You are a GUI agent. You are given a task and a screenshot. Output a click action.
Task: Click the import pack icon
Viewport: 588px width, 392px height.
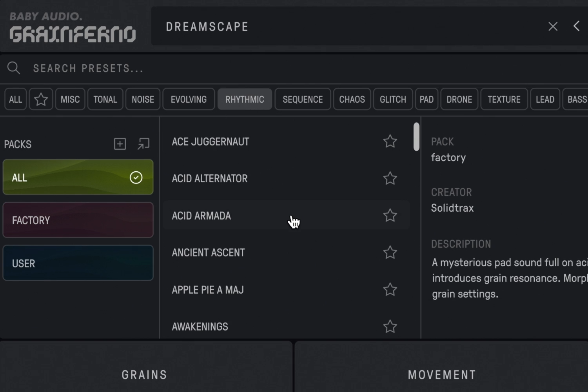pos(143,144)
